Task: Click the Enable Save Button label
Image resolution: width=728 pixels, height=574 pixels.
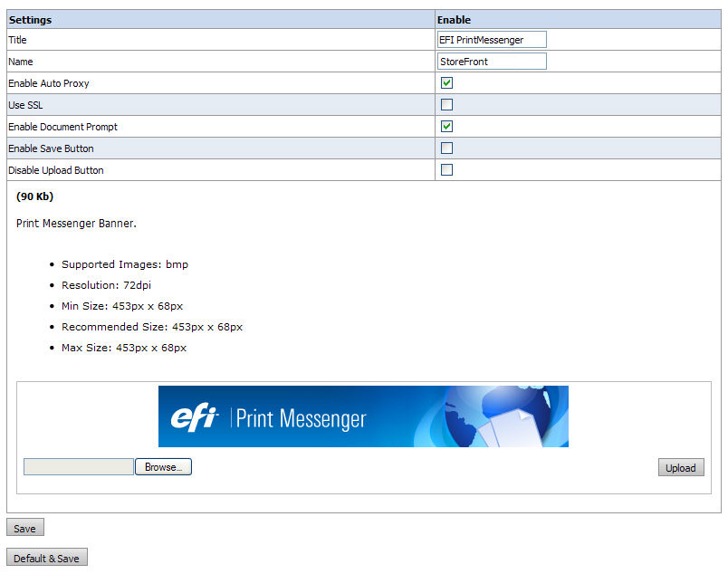Action: click(x=51, y=148)
